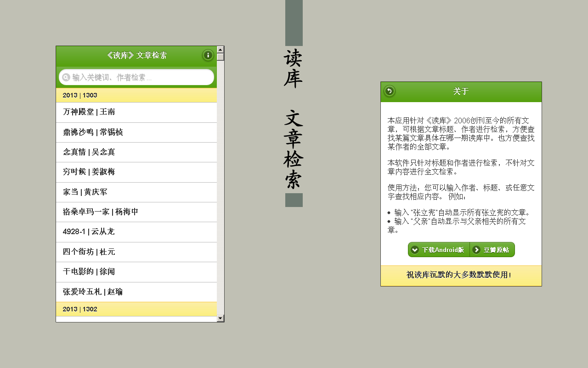This screenshot has width=588, height=368.
Task: Click the scrollbar up arrow
Action: (x=220, y=49)
